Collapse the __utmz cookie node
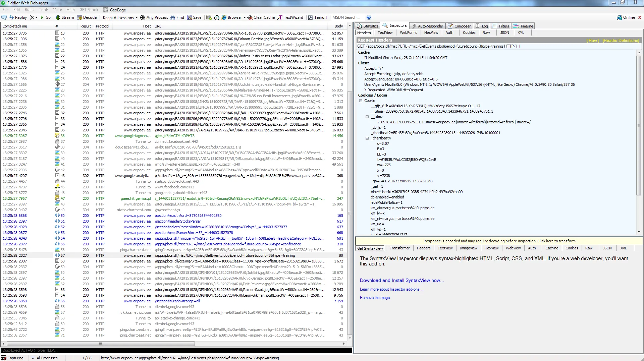The image size is (644, 361). [x=367, y=117]
